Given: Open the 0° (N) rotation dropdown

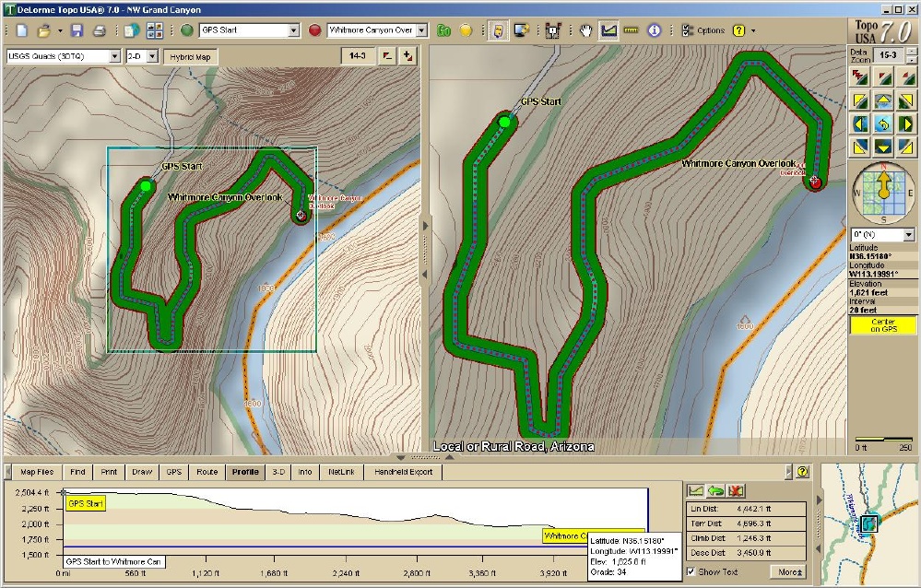Looking at the screenshot, I should tap(909, 234).
